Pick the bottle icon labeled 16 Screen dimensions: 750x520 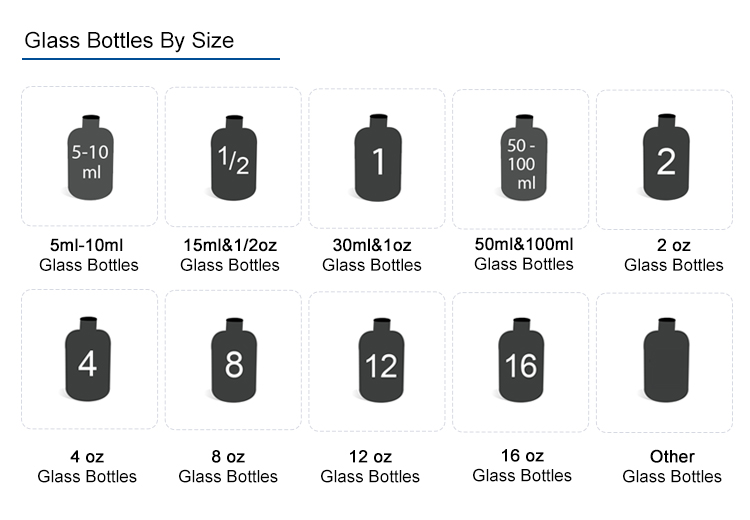point(520,361)
